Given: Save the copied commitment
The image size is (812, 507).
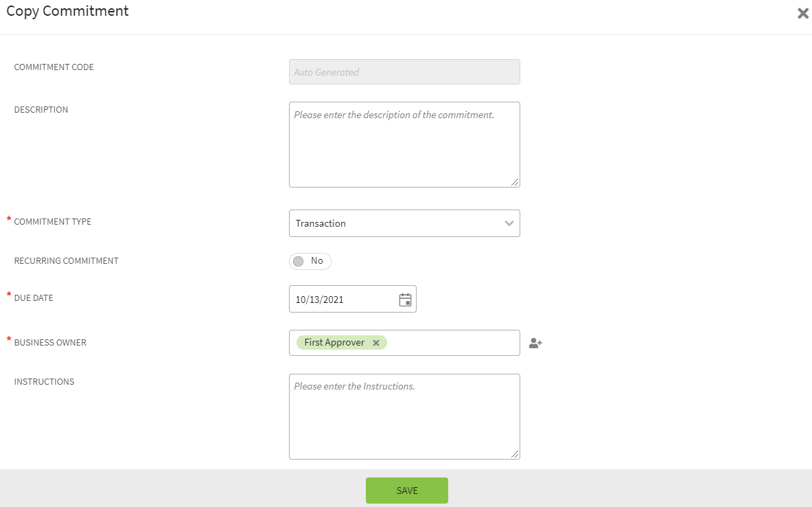Looking at the screenshot, I should click(x=406, y=491).
